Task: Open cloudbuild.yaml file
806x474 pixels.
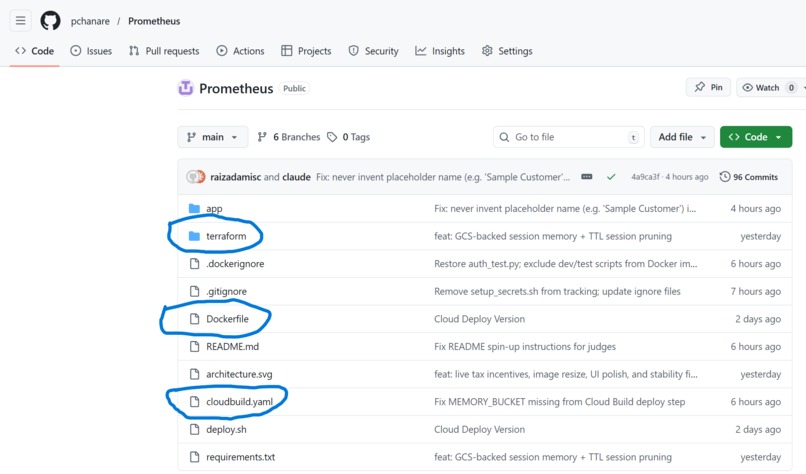Action: [240, 402]
